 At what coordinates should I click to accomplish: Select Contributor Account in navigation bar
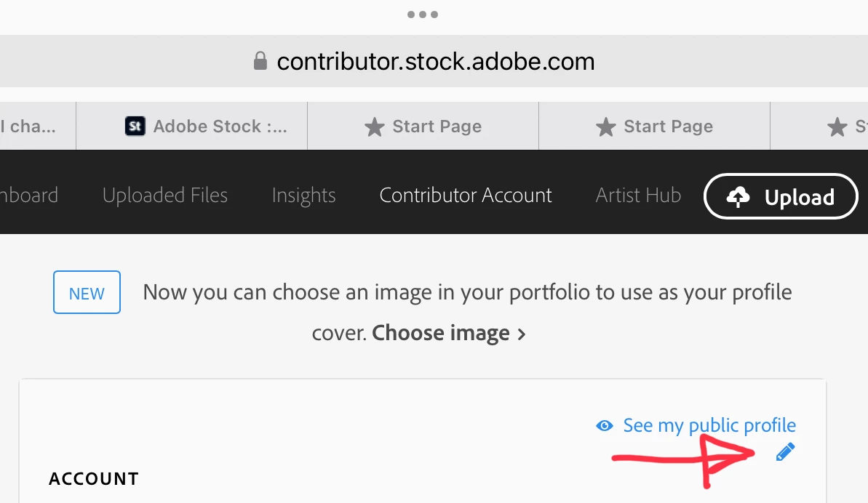tap(466, 196)
